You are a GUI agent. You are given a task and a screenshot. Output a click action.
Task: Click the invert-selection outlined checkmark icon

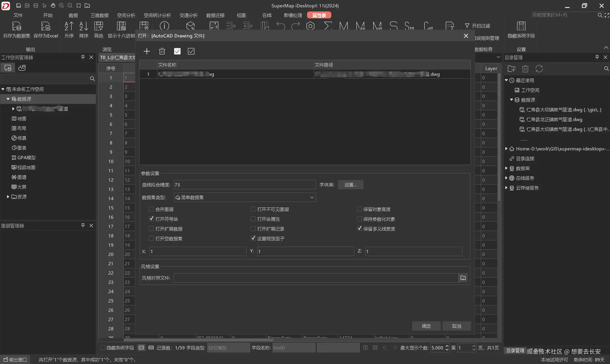click(191, 51)
